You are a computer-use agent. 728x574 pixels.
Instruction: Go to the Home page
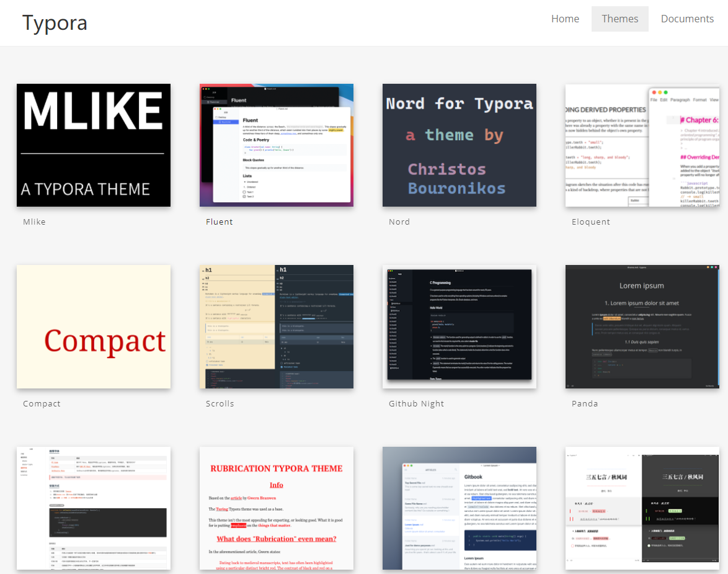click(565, 19)
